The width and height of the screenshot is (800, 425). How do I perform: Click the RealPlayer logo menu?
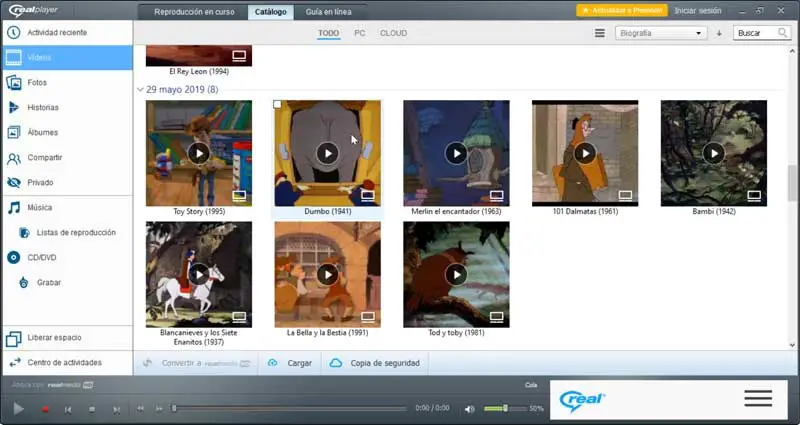click(x=33, y=10)
